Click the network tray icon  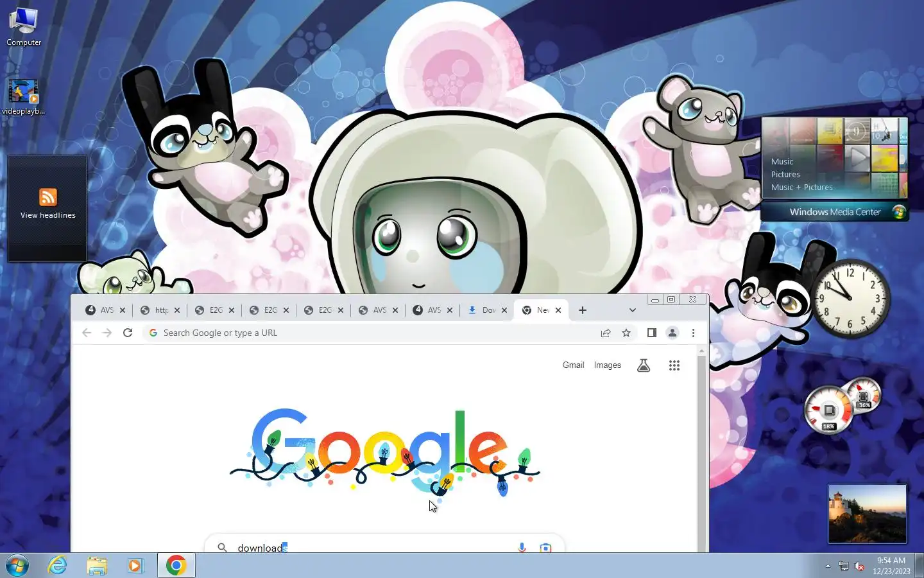click(843, 566)
